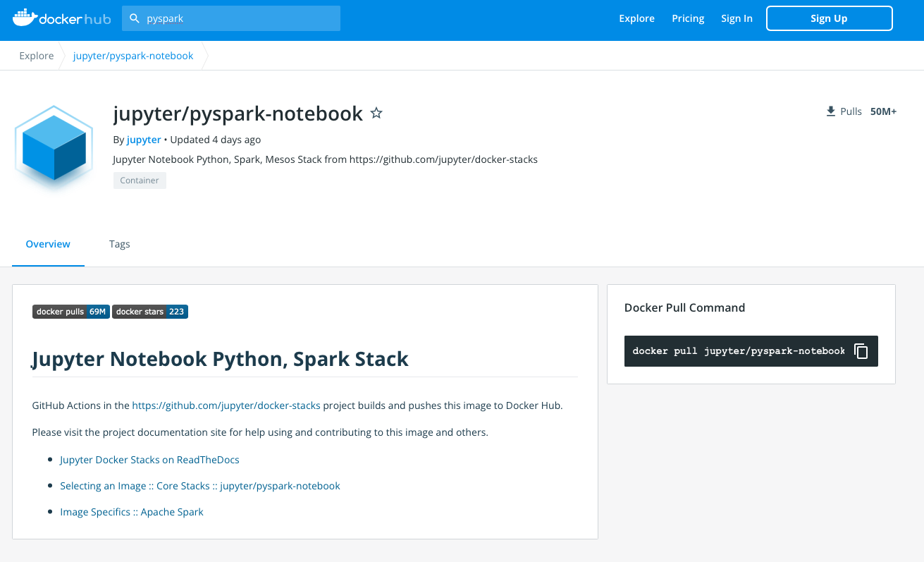Click the Sign In link
This screenshot has height=562, width=924.
pos(737,18)
